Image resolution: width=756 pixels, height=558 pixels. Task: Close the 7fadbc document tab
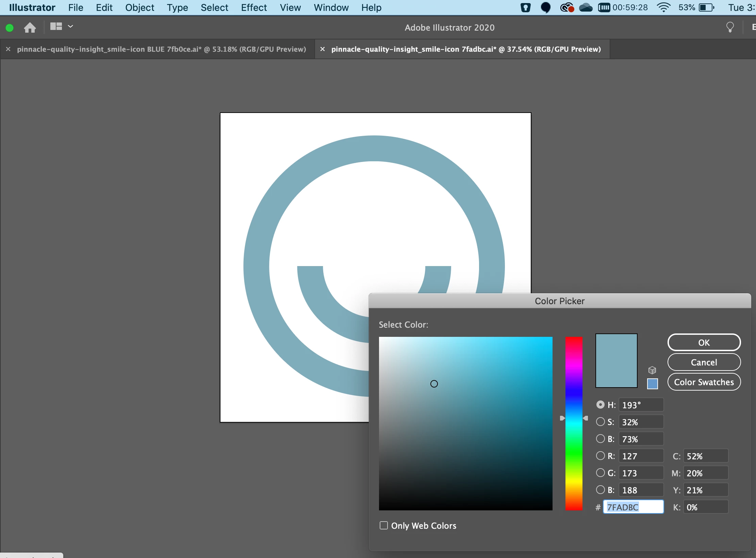tap(323, 49)
